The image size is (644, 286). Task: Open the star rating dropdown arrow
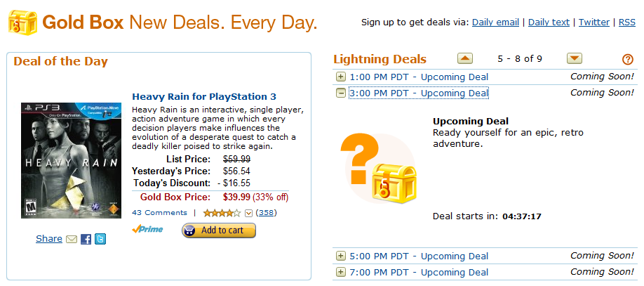[248, 213]
